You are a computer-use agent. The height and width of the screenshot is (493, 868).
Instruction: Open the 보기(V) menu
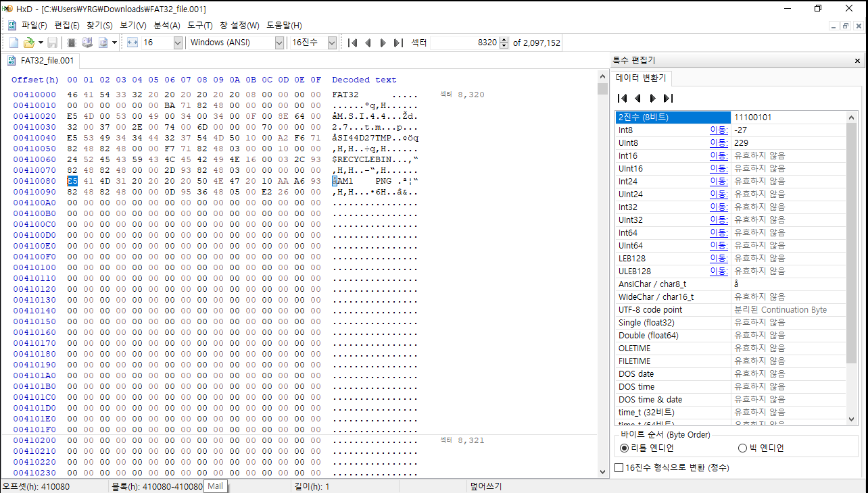point(132,25)
